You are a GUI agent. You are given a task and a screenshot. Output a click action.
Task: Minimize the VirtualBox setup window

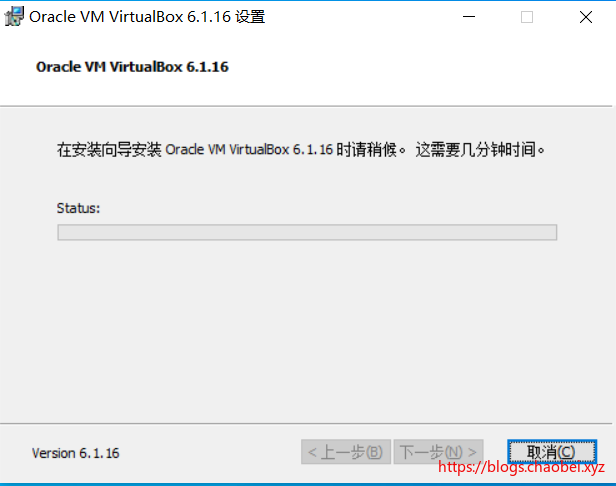tap(469, 17)
